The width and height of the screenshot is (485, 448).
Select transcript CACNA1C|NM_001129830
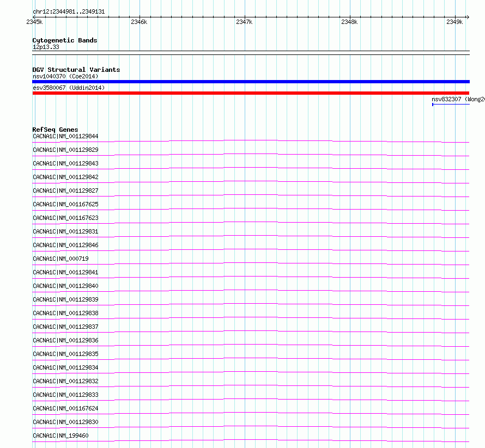point(65,422)
